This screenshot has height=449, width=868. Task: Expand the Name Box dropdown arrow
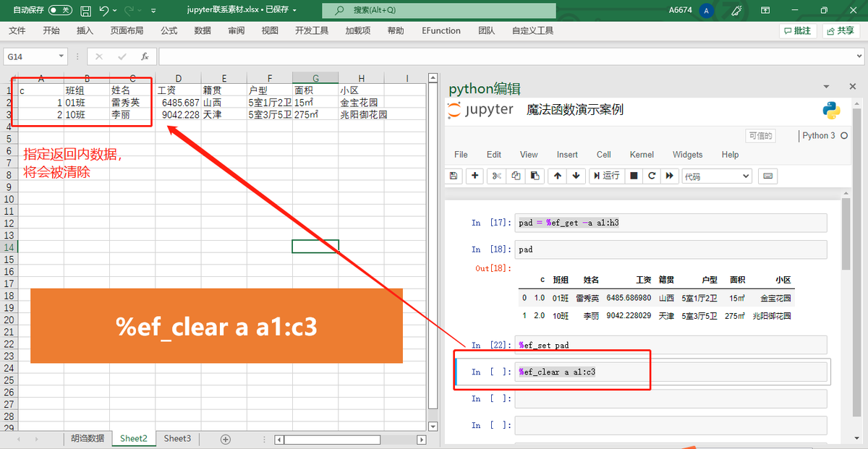[x=61, y=56]
